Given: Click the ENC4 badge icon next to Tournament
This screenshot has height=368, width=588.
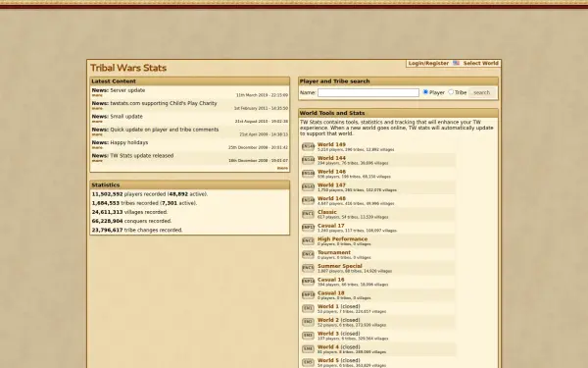Looking at the screenshot, I should point(308,254).
